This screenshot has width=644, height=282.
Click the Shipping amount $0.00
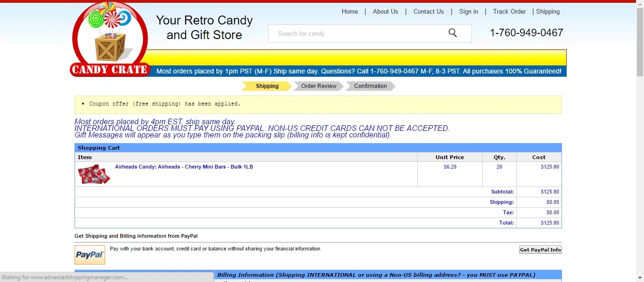[553, 202]
